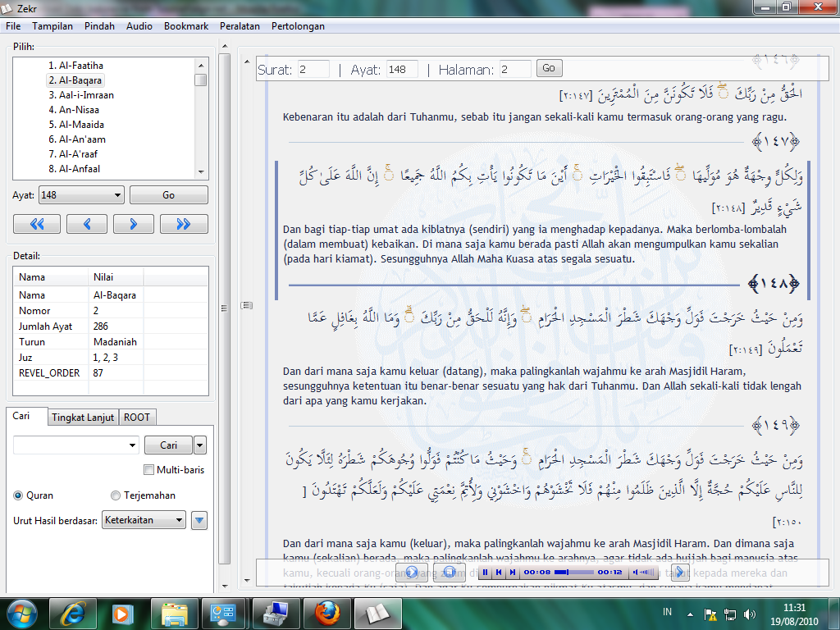
Task: Go to the next aya with the single right arrow
Action: pyautogui.click(x=134, y=224)
